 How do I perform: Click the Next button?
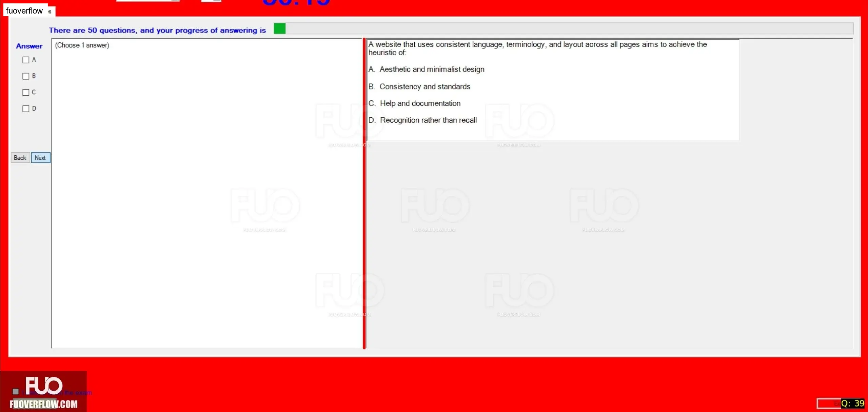click(x=41, y=158)
